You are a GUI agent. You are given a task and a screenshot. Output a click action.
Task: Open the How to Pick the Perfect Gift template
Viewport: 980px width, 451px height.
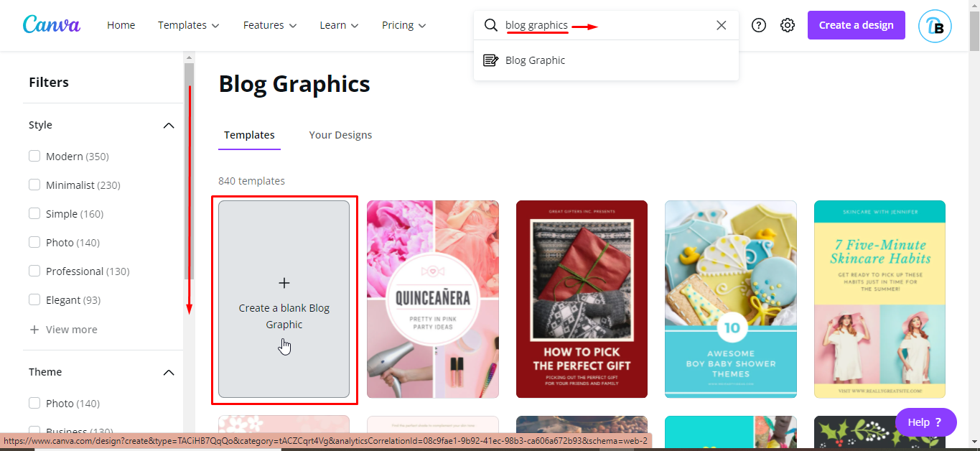point(582,299)
